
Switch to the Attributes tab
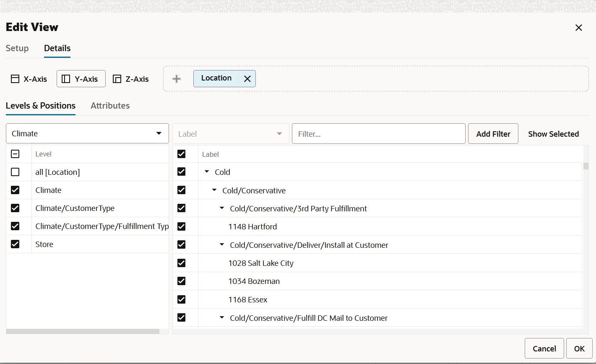point(110,106)
